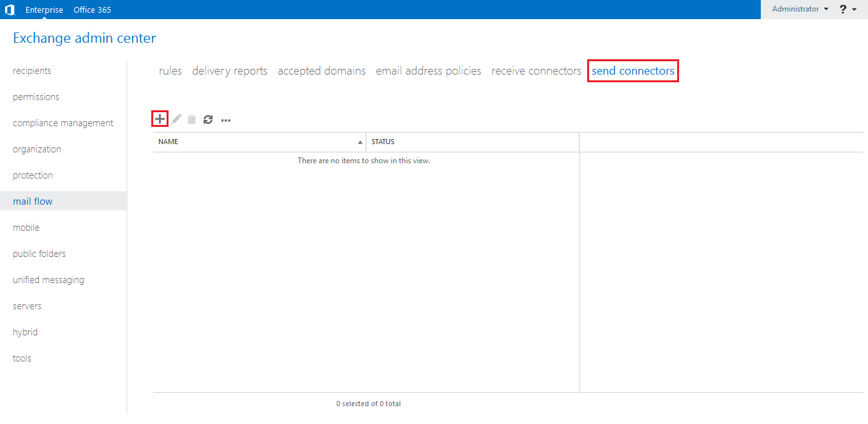The width and height of the screenshot is (868, 424).
Task: Sort by the STATUS column header
Action: (x=472, y=142)
